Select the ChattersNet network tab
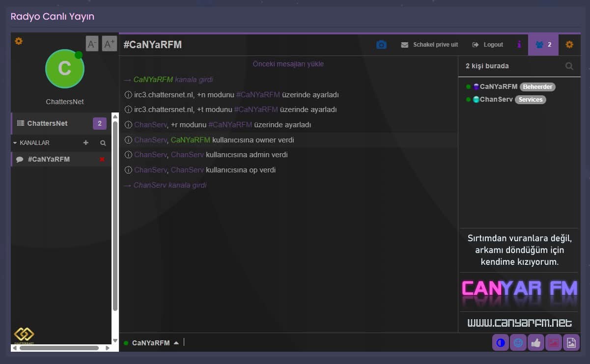Screen dimensions: 590x364 pos(61,123)
